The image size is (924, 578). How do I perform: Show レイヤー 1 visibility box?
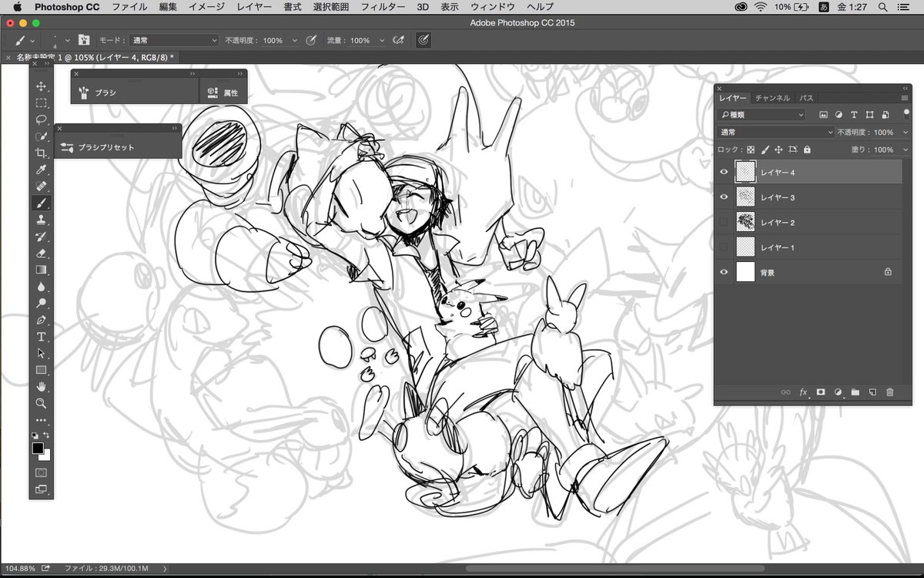tap(724, 247)
